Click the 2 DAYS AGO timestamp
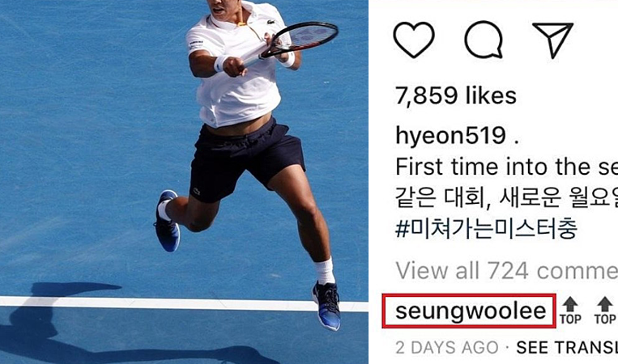The width and height of the screenshot is (618, 364). click(447, 348)
